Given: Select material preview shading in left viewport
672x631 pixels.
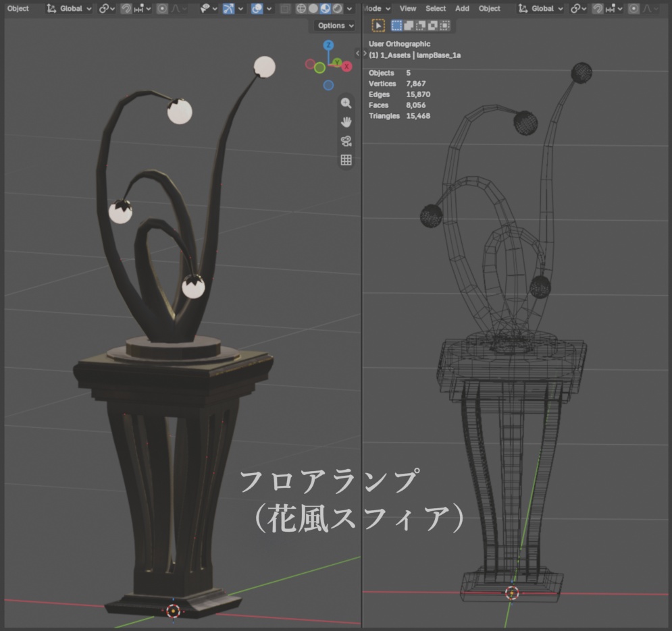Looking at the screenshot, I should (x=326, y=9).
